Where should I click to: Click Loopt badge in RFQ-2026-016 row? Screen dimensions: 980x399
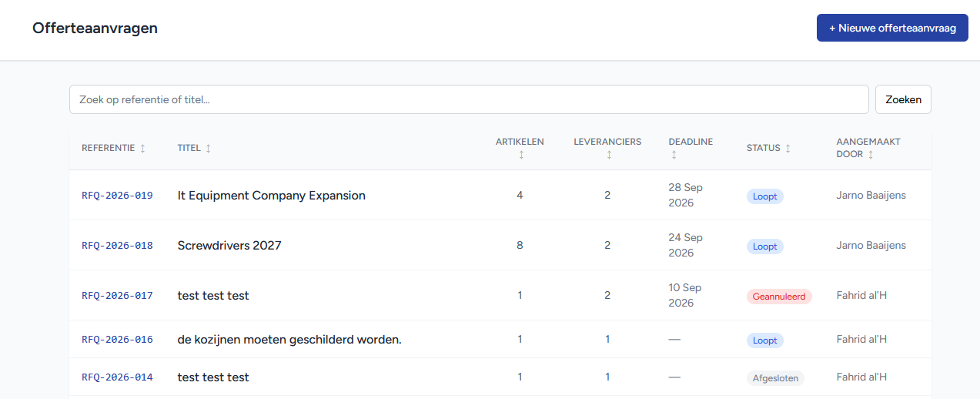tap(764, 340)
